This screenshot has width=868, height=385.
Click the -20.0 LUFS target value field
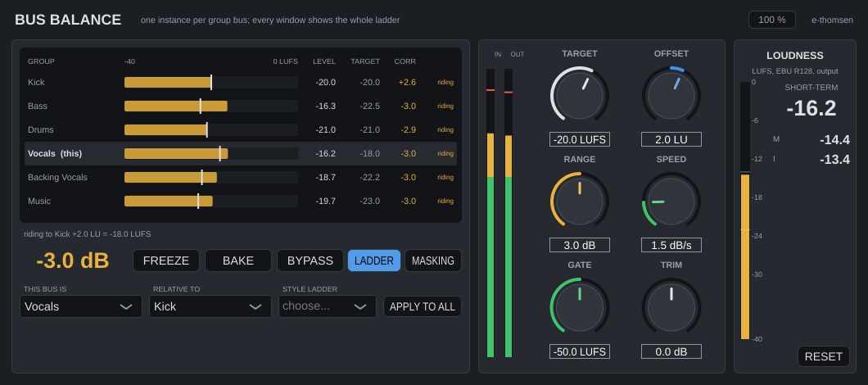tap(580, 139)
